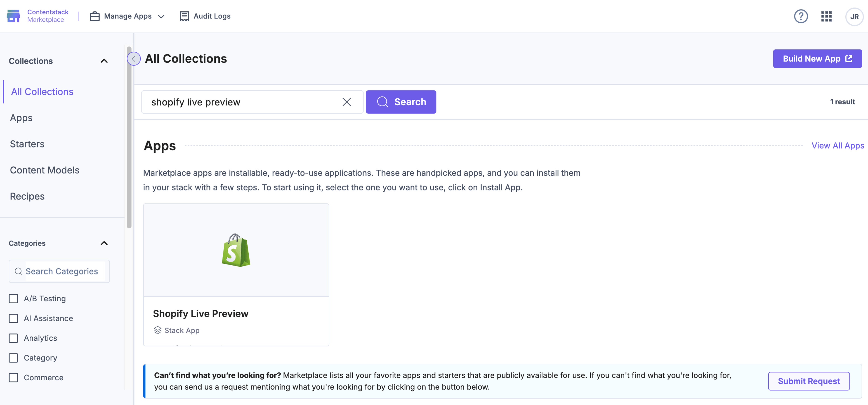Check the Analytics category

[x=14, y=338]
